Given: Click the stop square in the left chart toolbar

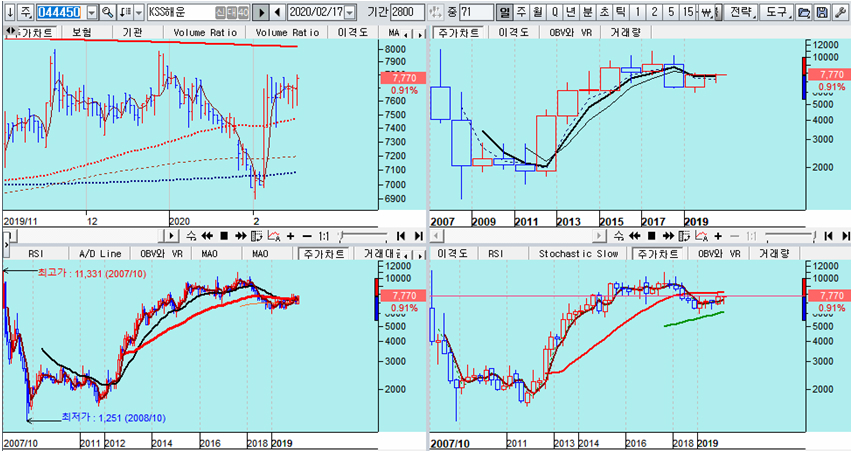Looking at the screenshot, I should [224, 236].
